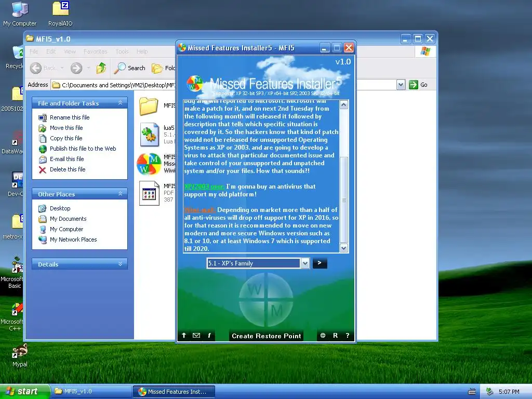
Task: Open the View menu in Explorer window
Action: coord(70,51)
